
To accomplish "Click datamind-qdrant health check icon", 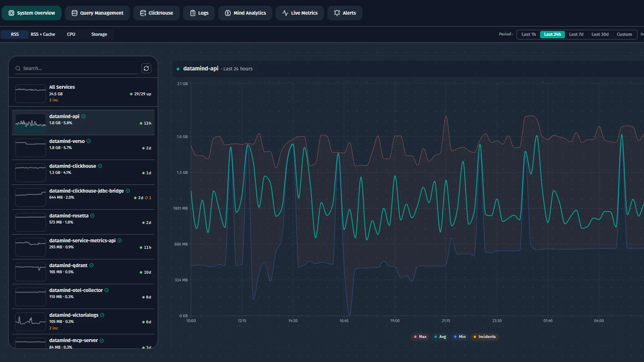I will tap(92, 265).
